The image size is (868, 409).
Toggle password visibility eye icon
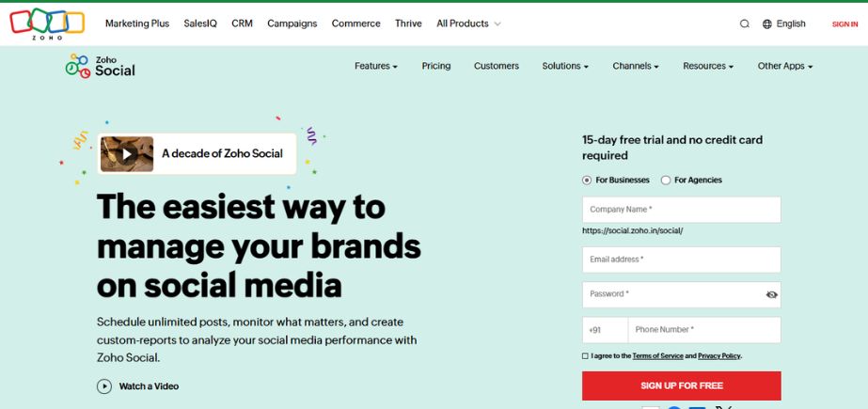coord(772,294)
